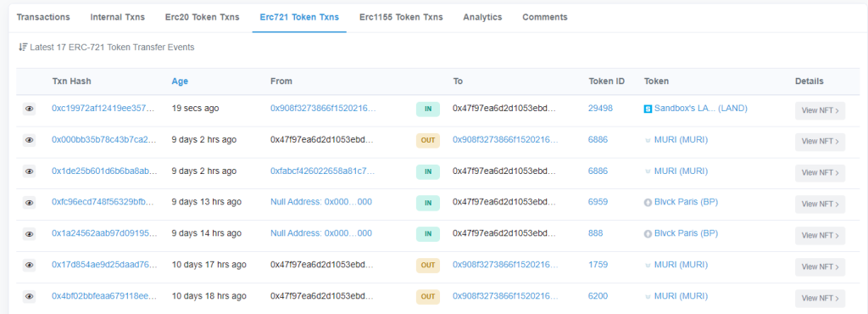Viewport: 868px width, 314px height.
Task: Open Null Address sender for token 888
Action: tap(321, 233)
